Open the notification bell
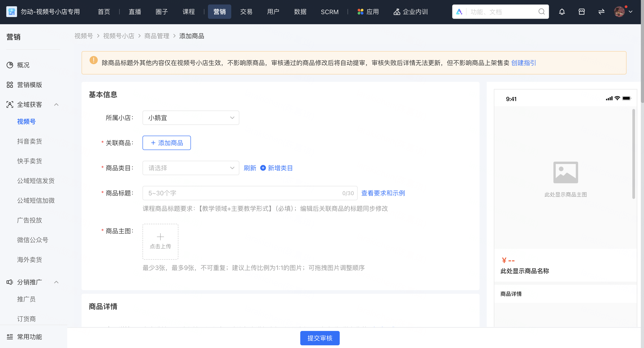 [562, 12]
